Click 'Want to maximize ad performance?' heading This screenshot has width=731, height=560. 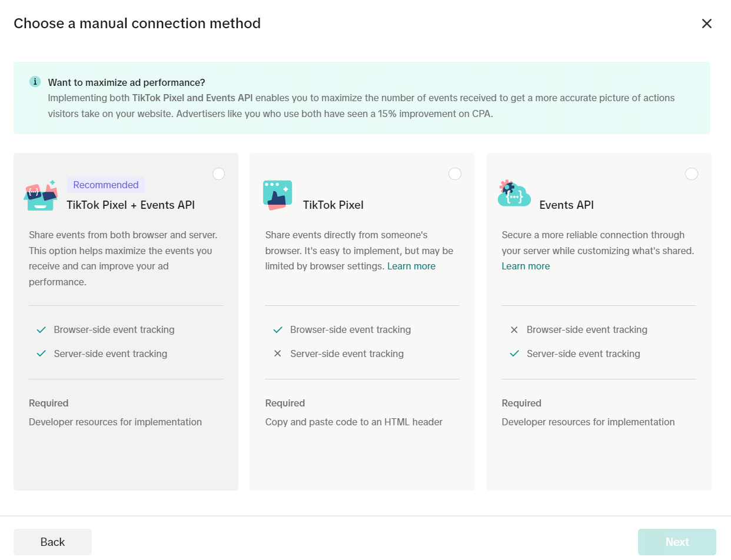point(127,82)
